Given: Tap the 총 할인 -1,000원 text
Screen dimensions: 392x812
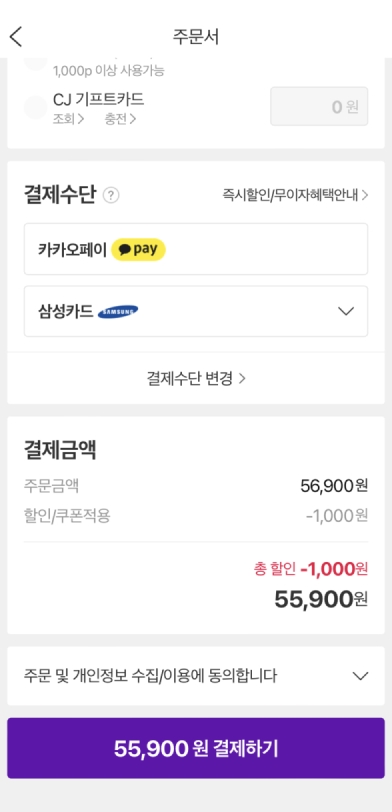Looking at the screenshot, I should [x=311, y=569].
